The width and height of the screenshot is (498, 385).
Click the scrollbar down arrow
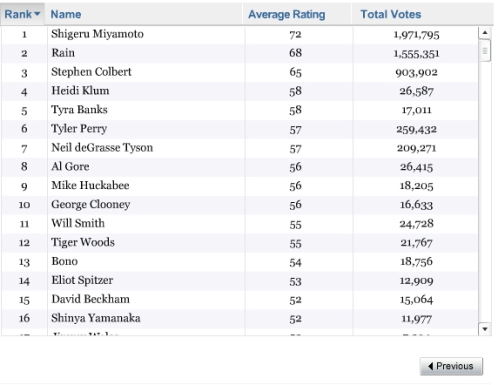point(485,329)
